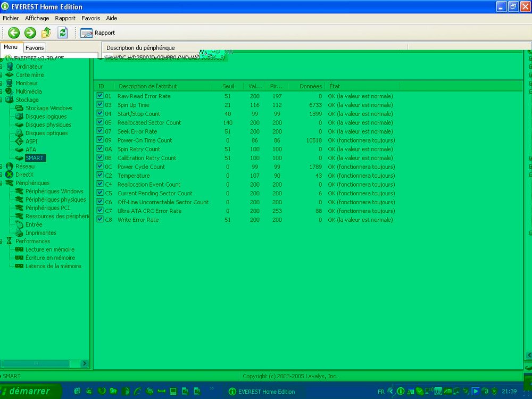Click the Réseau globe icon
532x399 pixels.
click(x=10, y=166)
